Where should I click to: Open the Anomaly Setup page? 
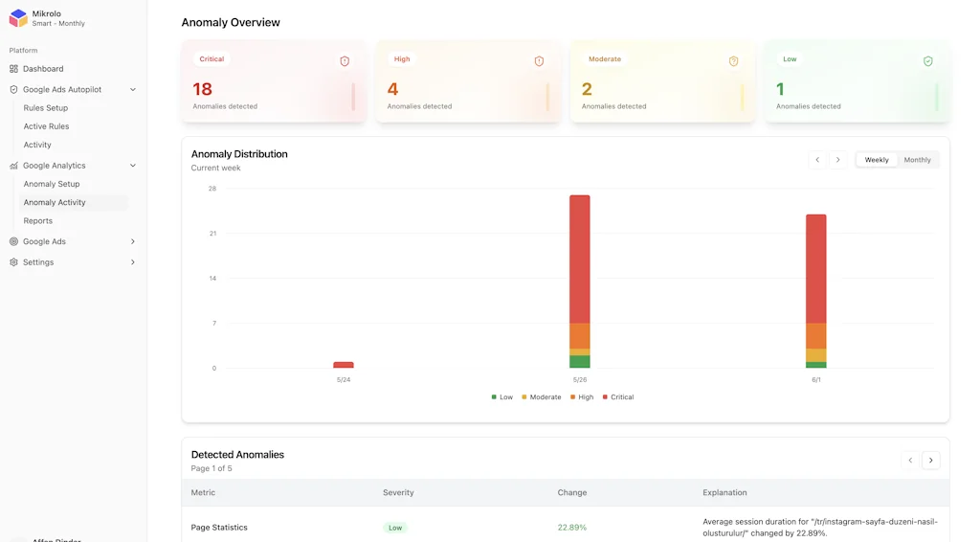coord(52,184)
